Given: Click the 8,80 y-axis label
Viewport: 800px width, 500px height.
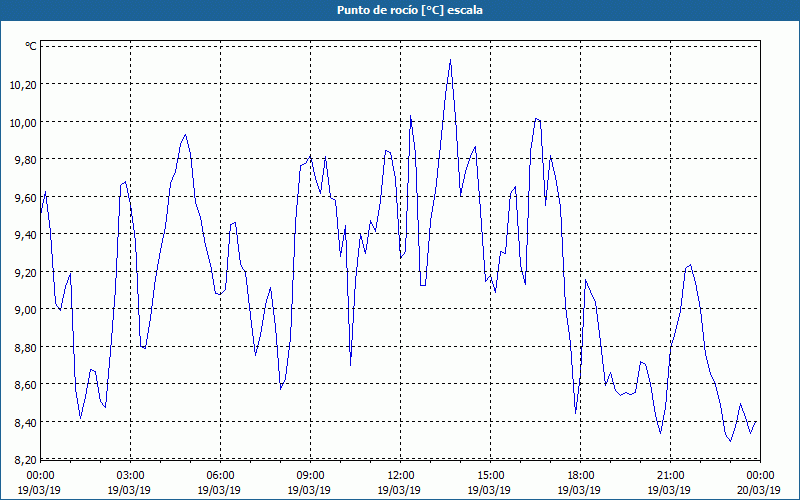Looking at the screenshot, I should [x=26, y=347].
